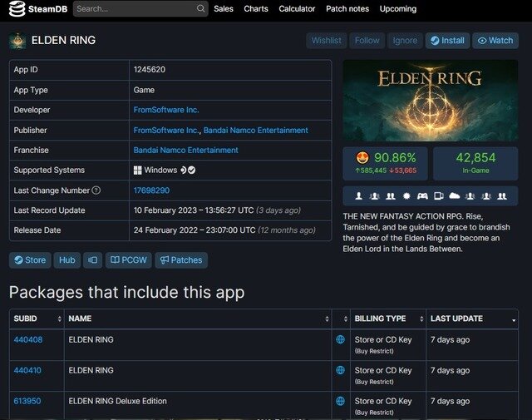Open Bandai Namco Entertainment publisher link
This screenshot has width=532, height=420.
pyautogui.click(x=256, y=131)
